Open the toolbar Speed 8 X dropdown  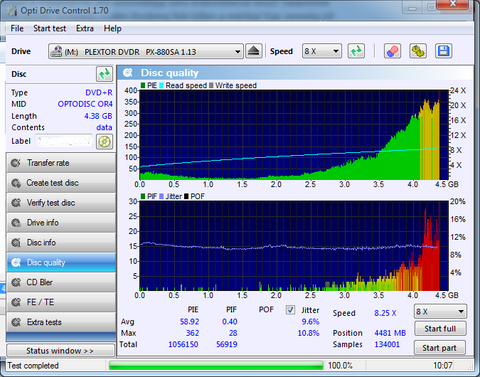[x=322, y=51]
